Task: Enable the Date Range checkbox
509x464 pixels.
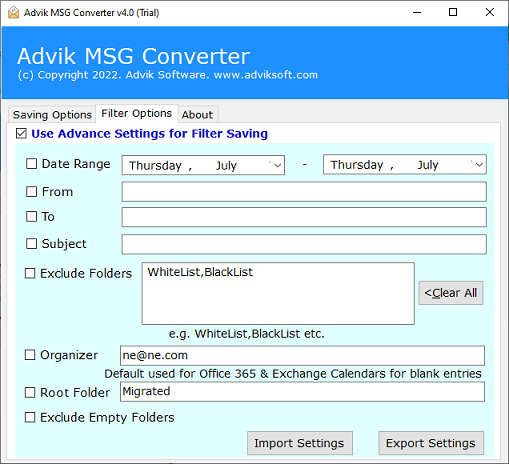Action: pyautogui.click(x=32, y=164)
